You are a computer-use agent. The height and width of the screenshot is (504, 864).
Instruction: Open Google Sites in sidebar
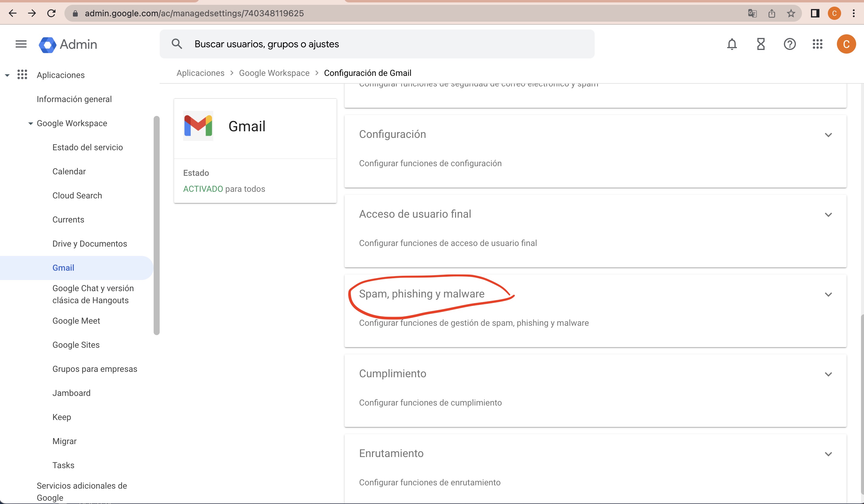(76, 345)
